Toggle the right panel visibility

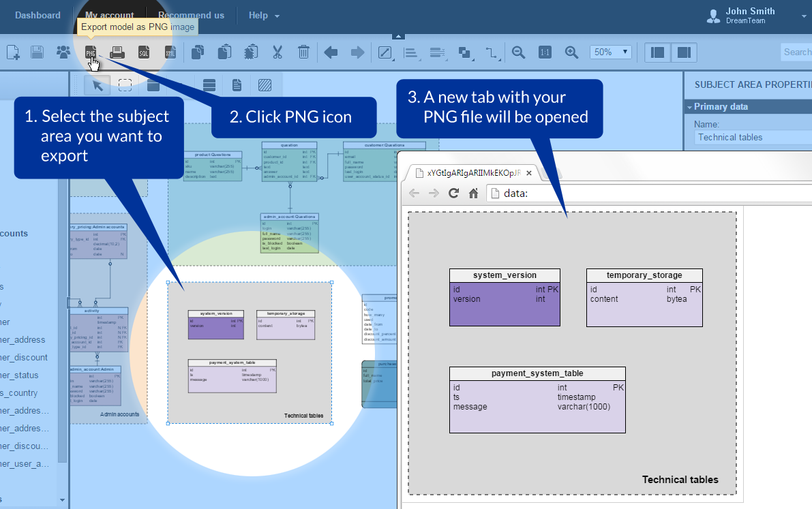tap(684, 52)
